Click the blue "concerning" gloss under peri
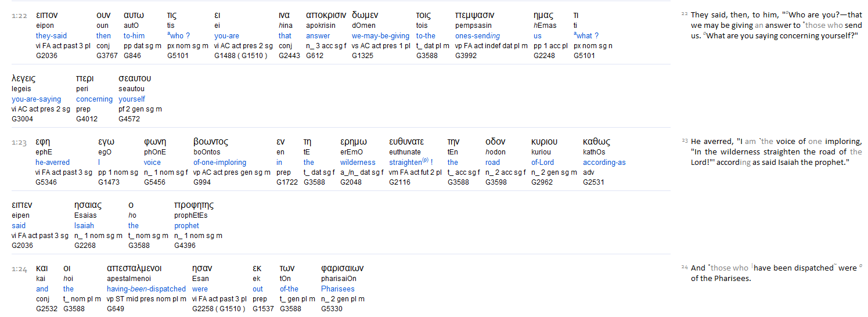 click(x=94, y=99)
